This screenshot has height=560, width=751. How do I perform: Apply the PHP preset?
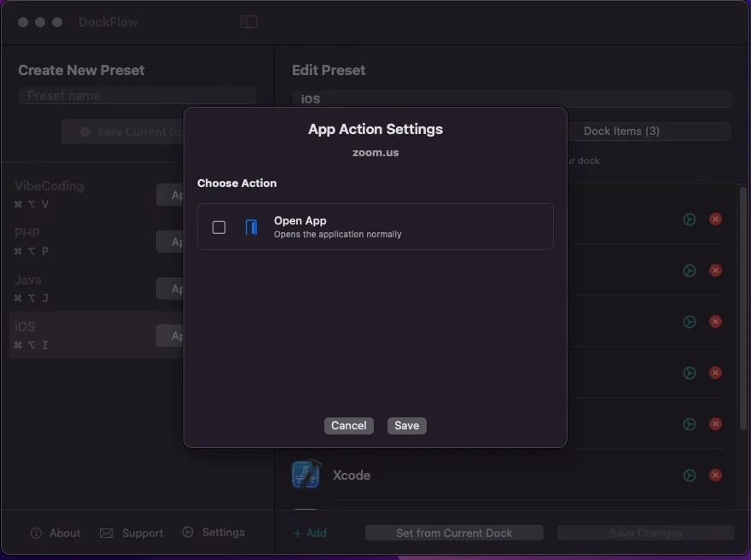(x=171, y=242)
